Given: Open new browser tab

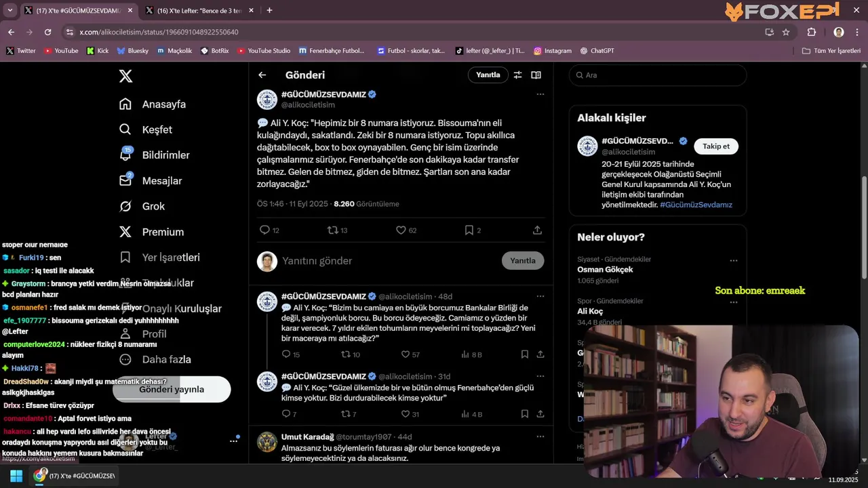Looking at the screenshot, I should coord(269,10).
